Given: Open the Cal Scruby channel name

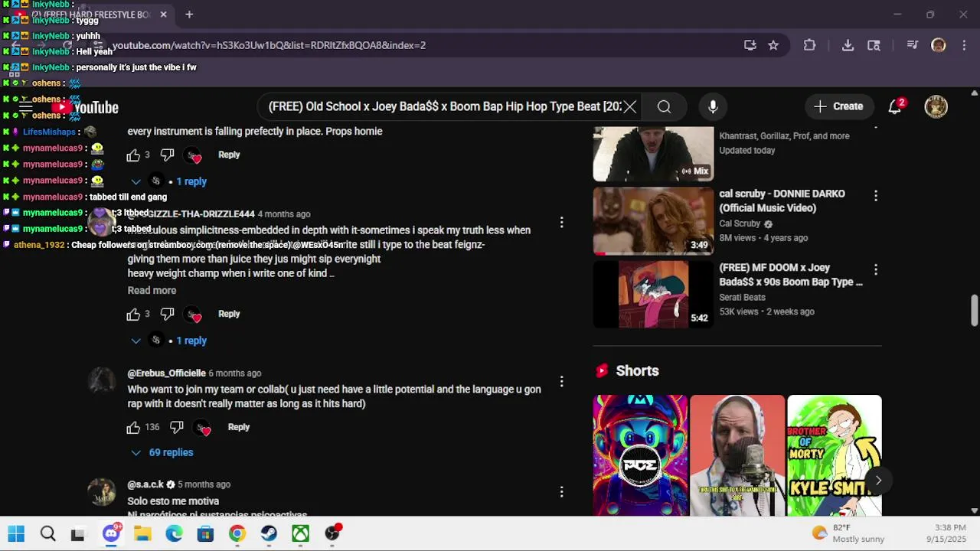Looking at the screenshot, I should 740,223.
